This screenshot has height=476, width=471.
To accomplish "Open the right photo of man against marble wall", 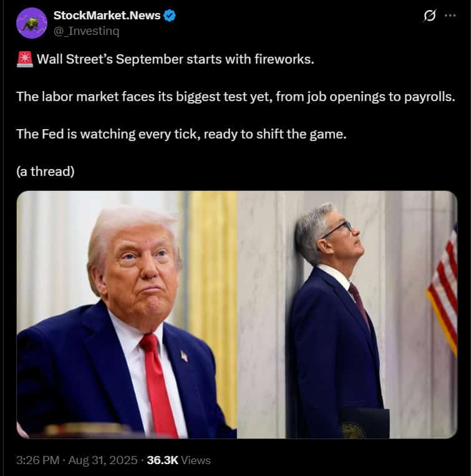I will tap(347, 314).
